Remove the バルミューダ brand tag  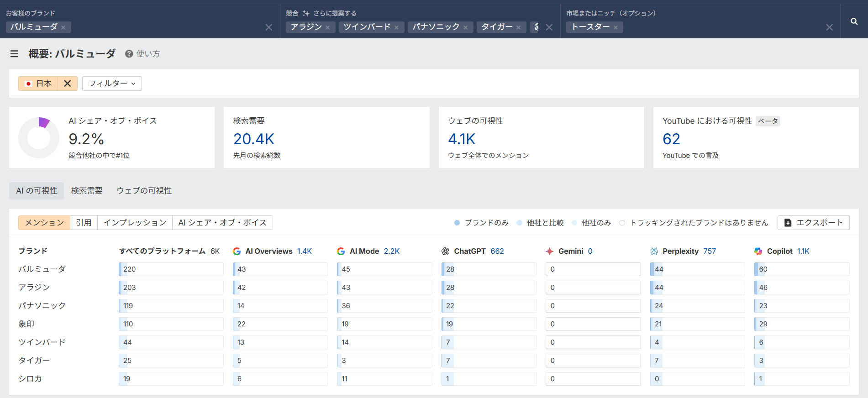63,28
